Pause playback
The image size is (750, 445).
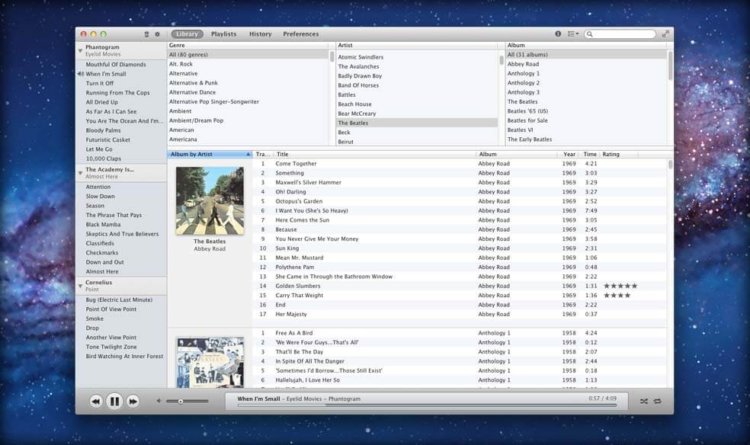click(x=114, y=401)
